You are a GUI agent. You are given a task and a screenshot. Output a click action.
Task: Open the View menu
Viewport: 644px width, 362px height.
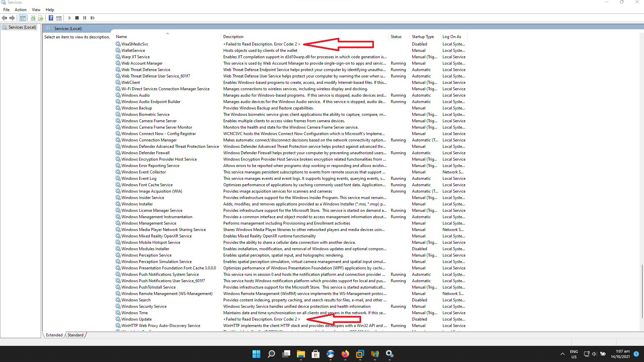pos(36,10)
